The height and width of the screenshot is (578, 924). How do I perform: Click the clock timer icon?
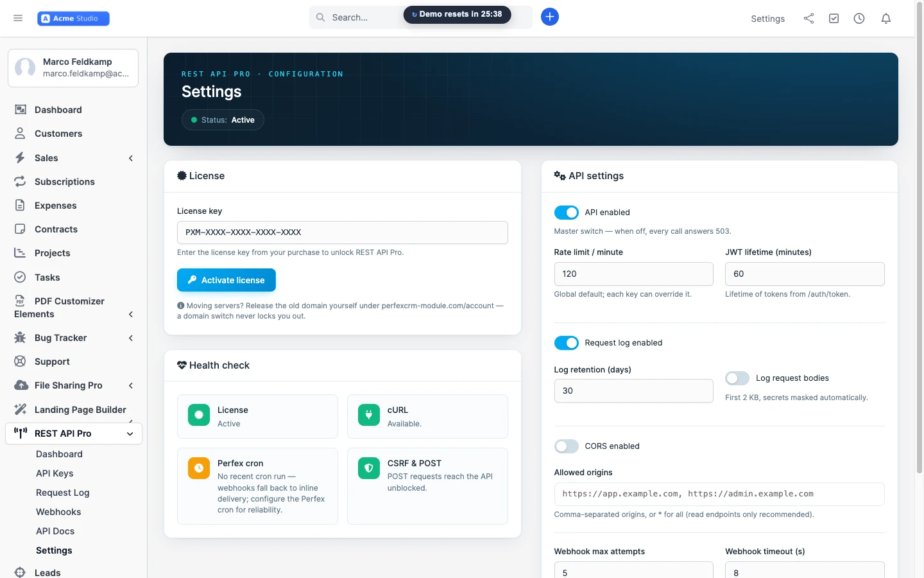tap(859, 19)
